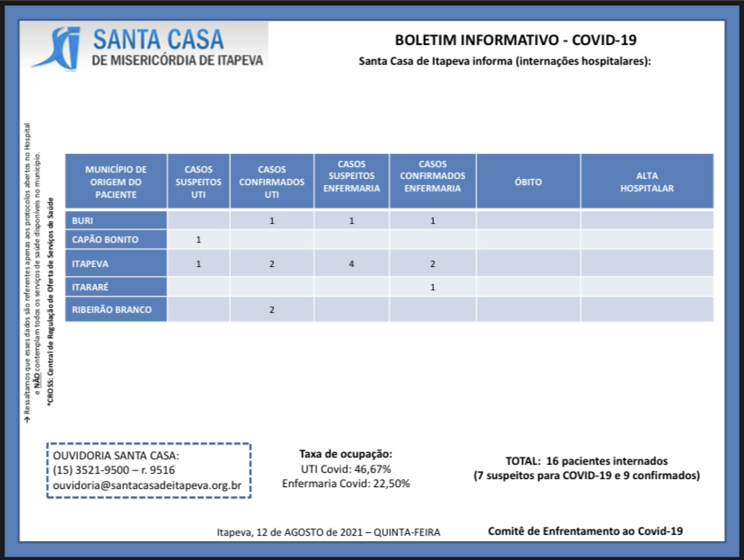
Task: Select the 'ALTA HOSPITALAR' column header
Action: tap(647, 182)
